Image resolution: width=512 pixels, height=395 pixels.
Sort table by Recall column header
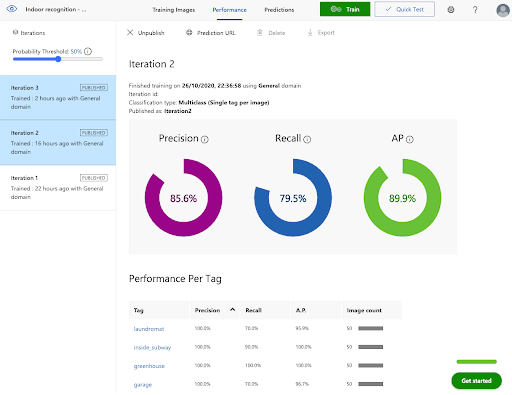[253, 310]
